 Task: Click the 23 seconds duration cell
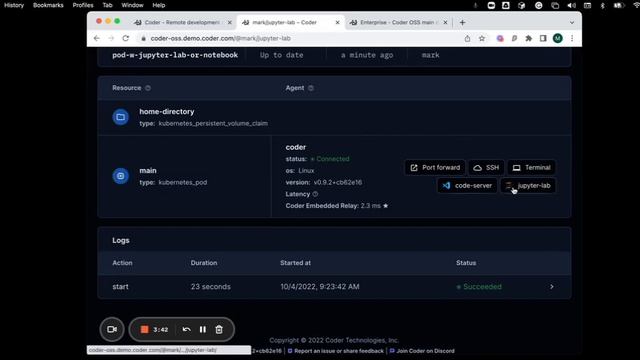pos(211,287)
